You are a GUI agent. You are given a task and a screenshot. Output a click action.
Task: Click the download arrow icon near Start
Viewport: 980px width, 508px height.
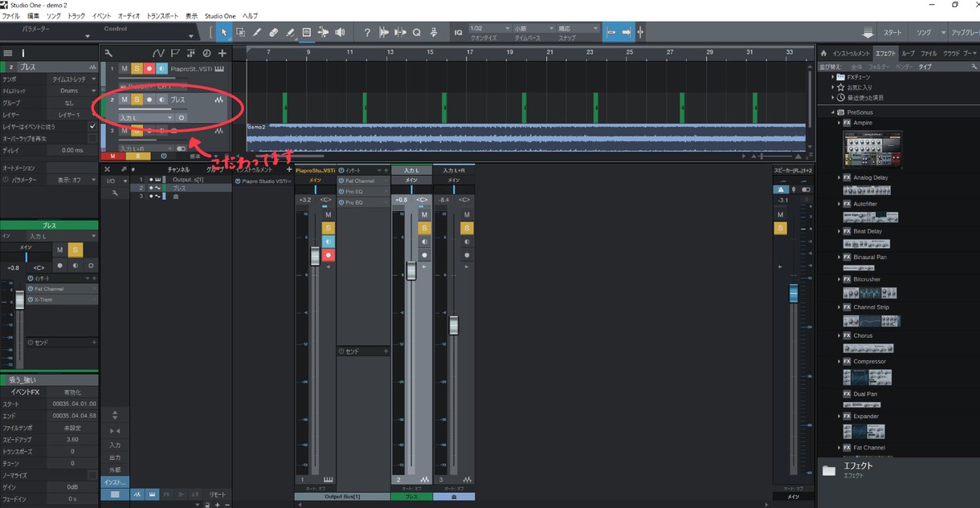tap(868, 32)
